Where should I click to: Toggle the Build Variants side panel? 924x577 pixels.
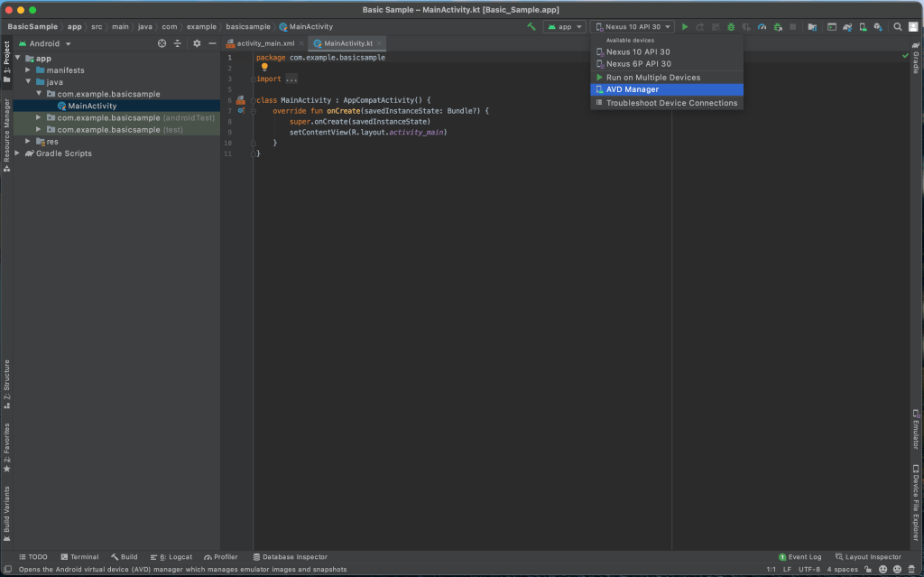6,513
